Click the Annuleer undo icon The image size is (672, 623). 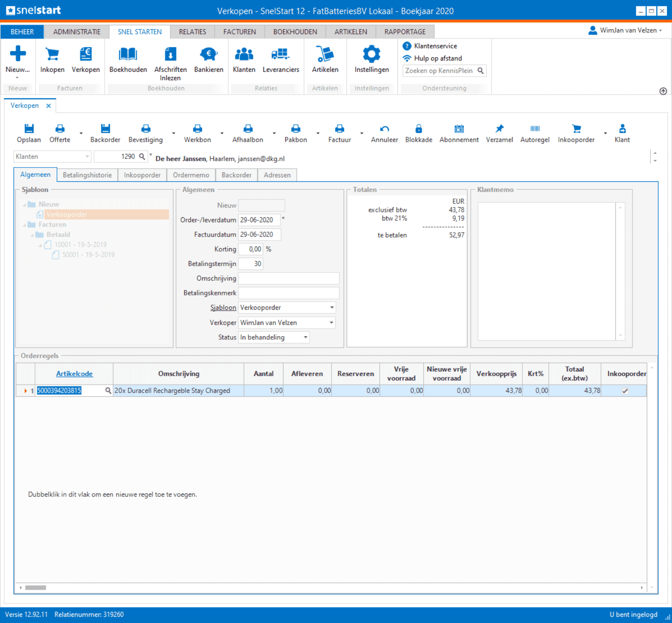click(x=385, y=129)
